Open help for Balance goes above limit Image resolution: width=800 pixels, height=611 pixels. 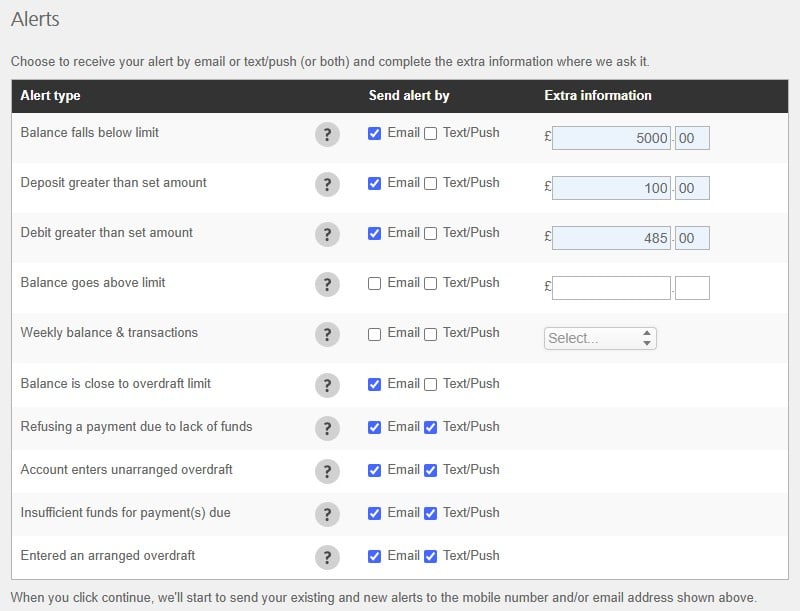[x=327, y=285]
